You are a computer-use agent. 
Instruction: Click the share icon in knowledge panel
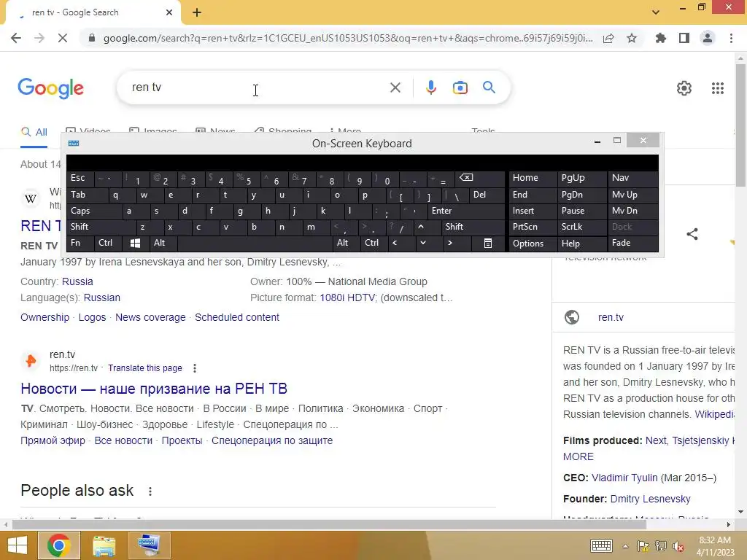click(692, 234)
